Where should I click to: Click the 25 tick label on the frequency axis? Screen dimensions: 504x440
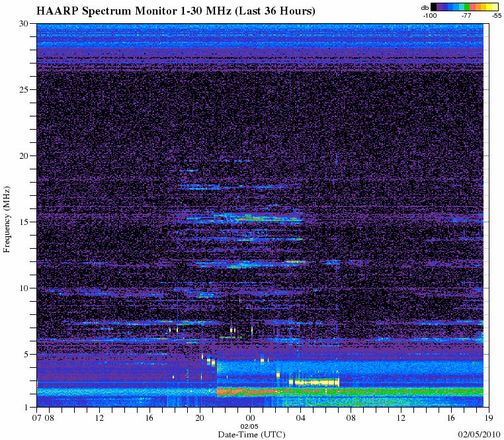(24, 89)
